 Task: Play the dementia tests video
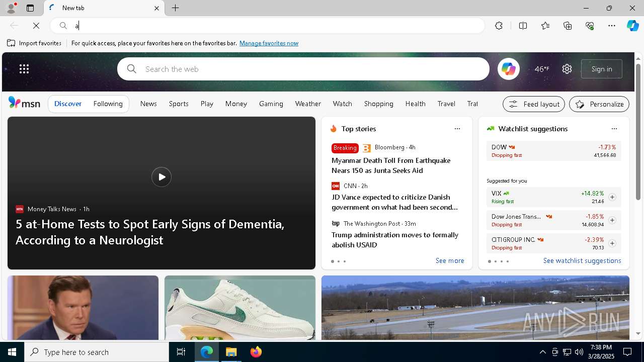click(162, 177)
